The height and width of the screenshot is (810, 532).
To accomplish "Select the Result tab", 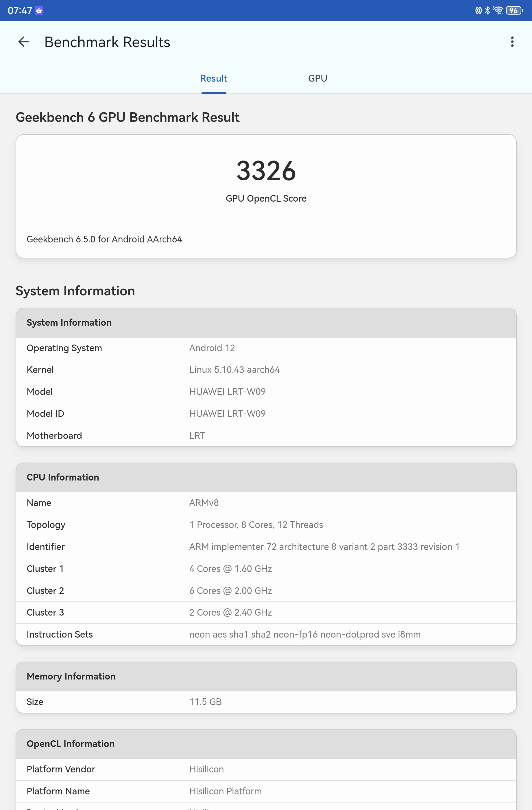I will [214, 79].
